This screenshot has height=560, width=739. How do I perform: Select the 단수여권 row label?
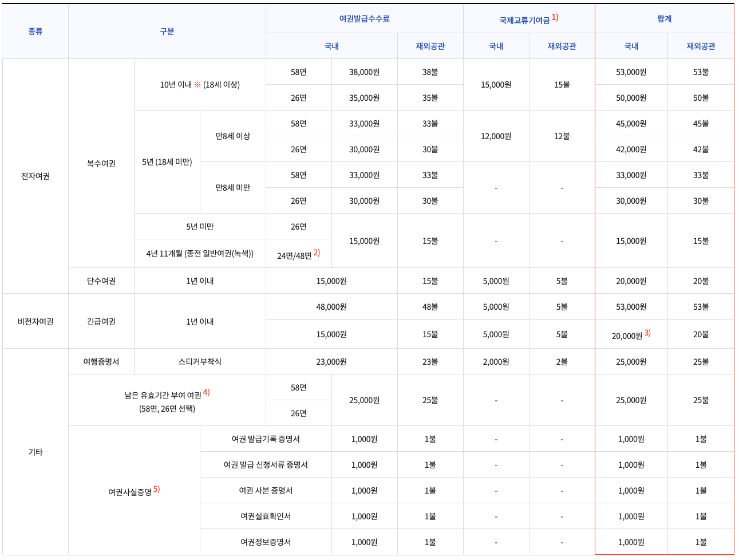[101, 281]
